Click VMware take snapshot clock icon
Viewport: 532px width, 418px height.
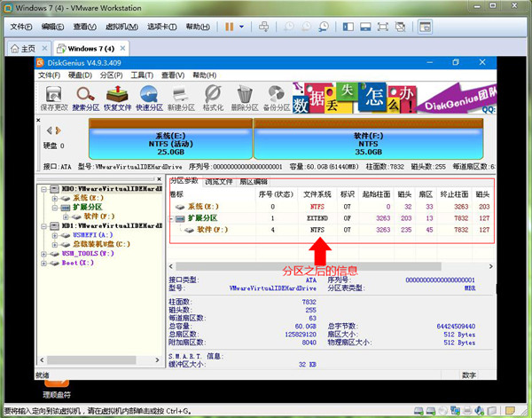[x=289, y=27]
